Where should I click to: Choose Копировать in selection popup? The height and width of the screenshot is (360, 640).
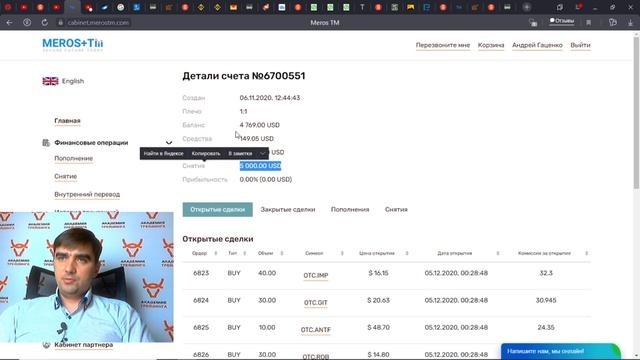206,153
